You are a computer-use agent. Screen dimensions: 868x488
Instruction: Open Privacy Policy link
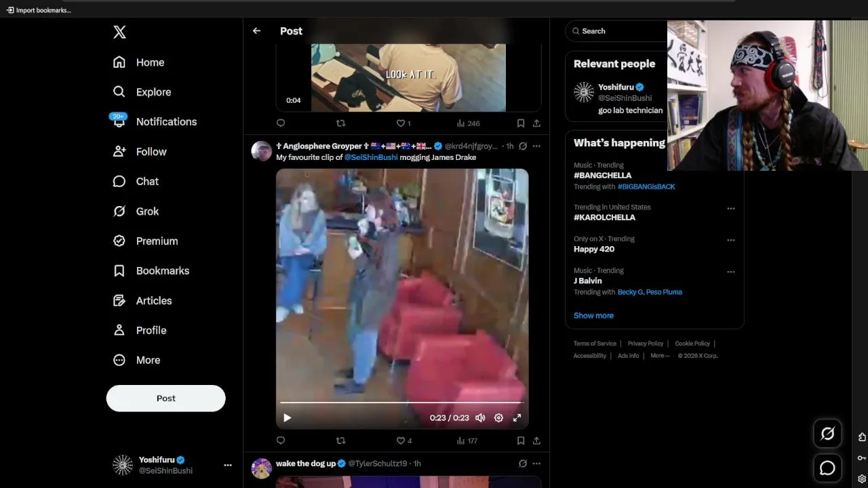pyautogui.click(x=646, y=344)
